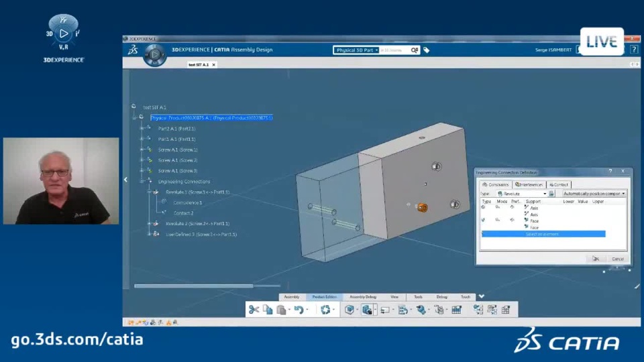Click help question mark in top bar

point(634,50)
